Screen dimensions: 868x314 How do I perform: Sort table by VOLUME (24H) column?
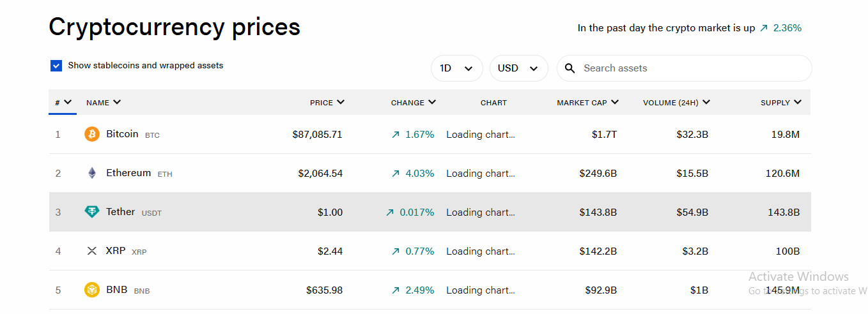pos(676,102)
